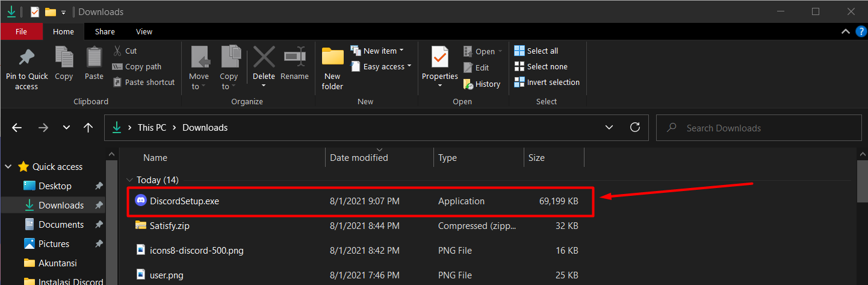This screenshot has width=868, height=285.
Task: Click Downloads in address breadcrumb
Action: (x=205, y=128)
